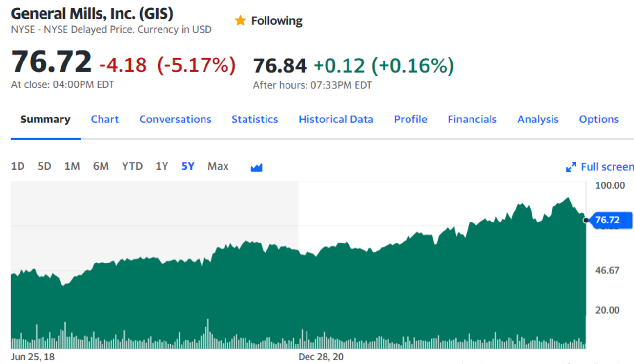This screenshot has width=634, height=364.
Task: Click the after hours price 76.84
Action: 280,66
